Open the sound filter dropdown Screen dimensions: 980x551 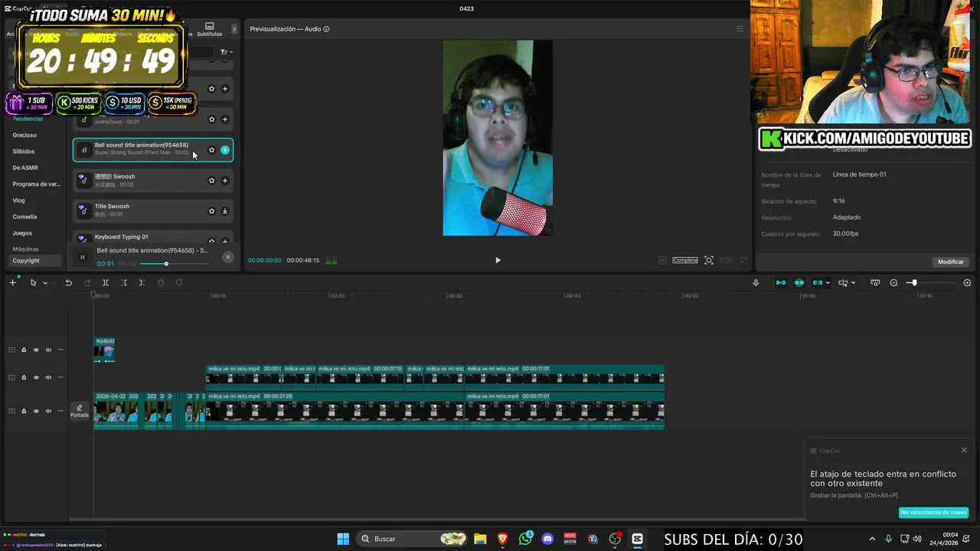pyautogui.click(x=226, y=52)
